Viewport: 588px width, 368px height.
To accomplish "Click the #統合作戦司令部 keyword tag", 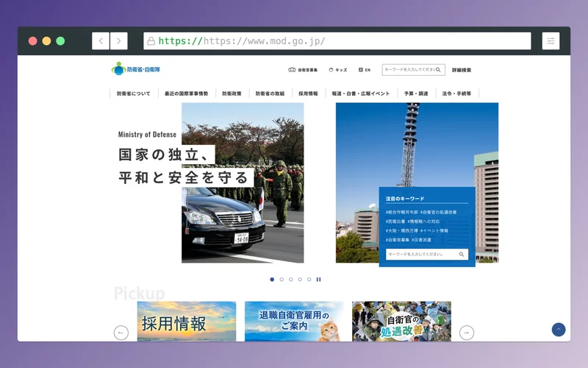I will pos(401,212).
